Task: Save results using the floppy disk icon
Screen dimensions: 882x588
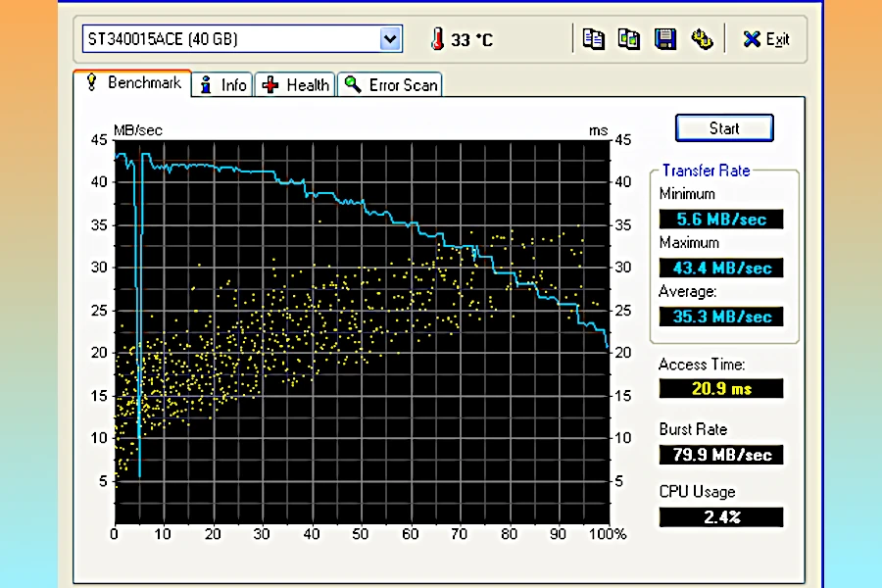Action: click(664, 39)
